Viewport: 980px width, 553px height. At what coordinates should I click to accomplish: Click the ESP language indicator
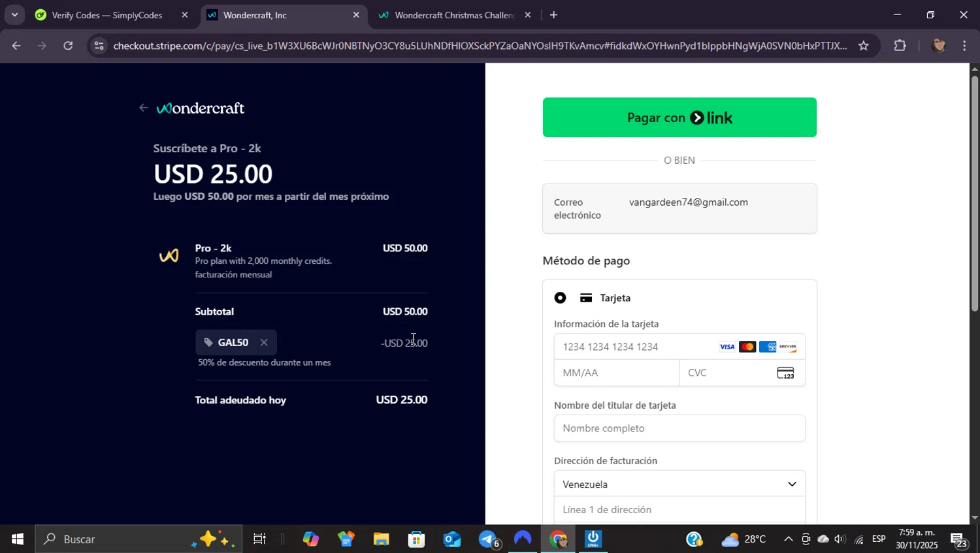tap(879, 539)
